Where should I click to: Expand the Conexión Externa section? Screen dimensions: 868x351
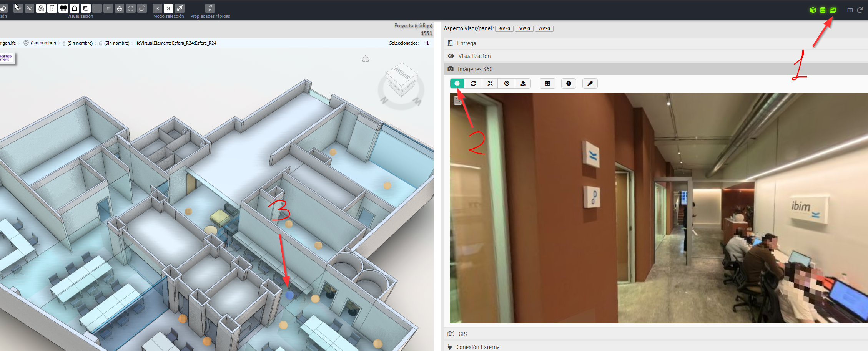656,347
